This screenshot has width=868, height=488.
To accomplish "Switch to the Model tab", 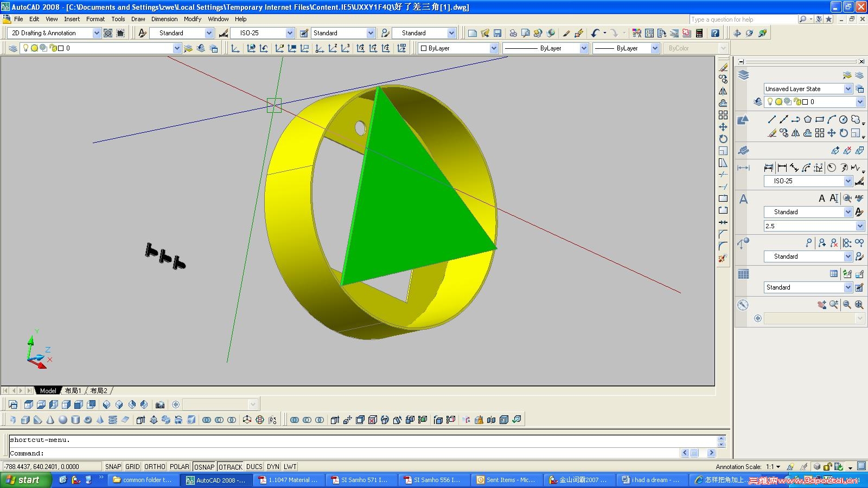I will [48, 391].
